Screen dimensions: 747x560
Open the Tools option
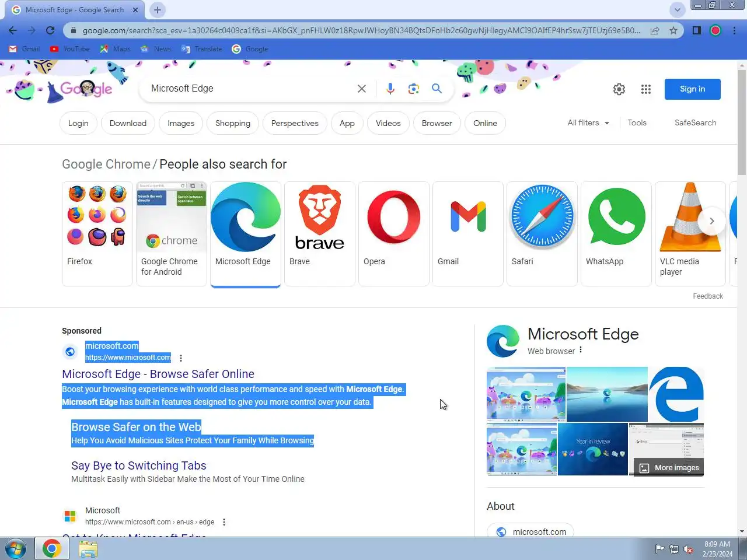click(x=637, y=123)
